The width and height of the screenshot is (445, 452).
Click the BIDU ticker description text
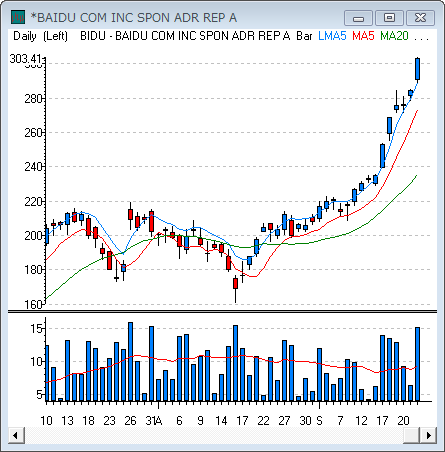point(185,36)
